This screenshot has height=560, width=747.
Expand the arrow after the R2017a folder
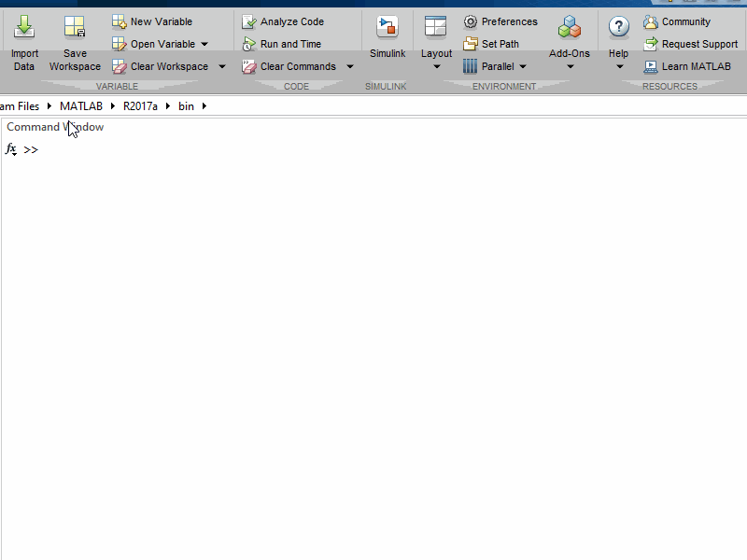coord(168,106)
